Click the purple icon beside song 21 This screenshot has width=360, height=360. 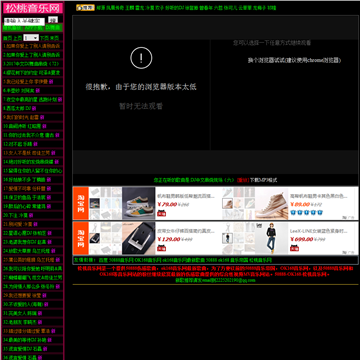(x=35, y=224)
